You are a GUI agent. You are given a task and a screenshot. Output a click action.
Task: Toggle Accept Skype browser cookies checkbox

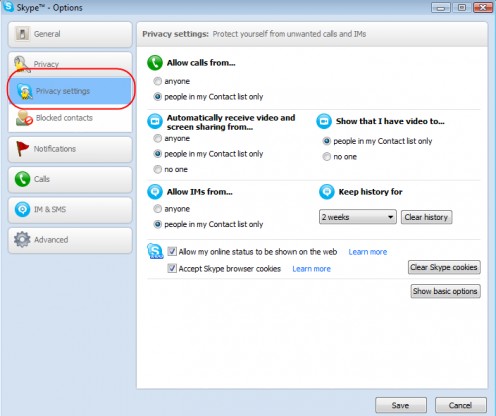[x=172, y=268]
